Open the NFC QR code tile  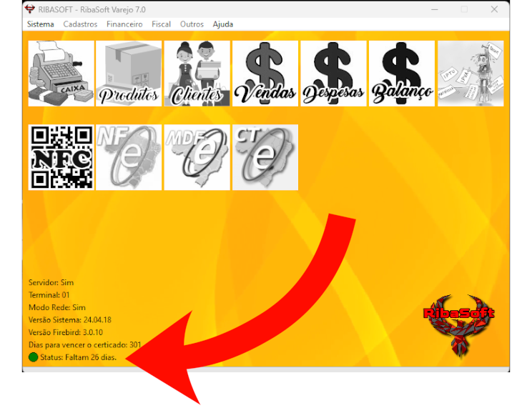(61, 157)
